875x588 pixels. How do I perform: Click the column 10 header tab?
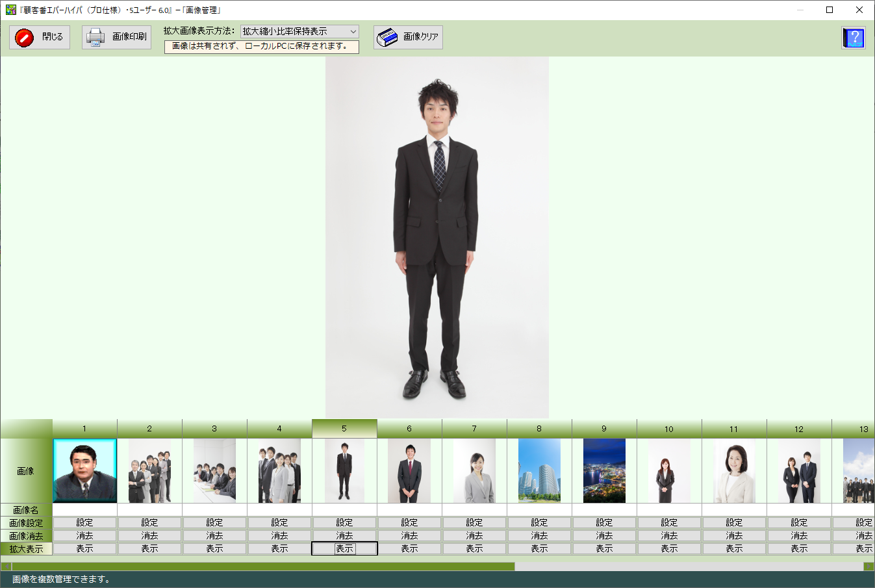click(x=669, y=429)
